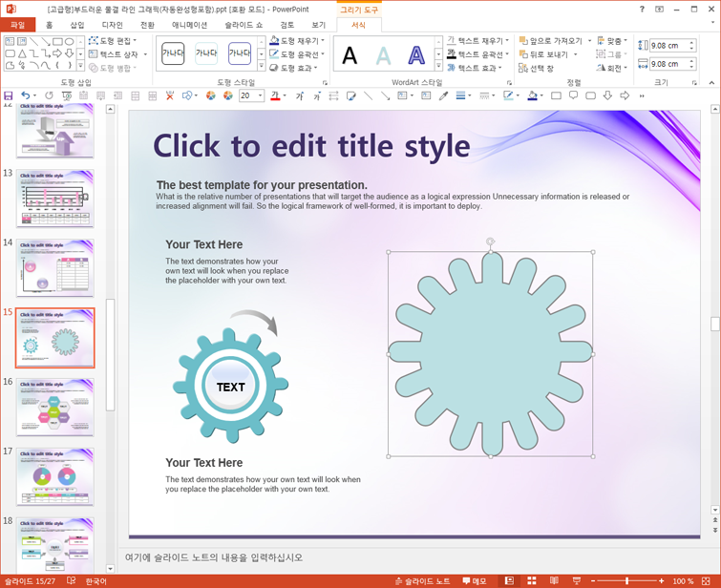Open the font size 20 dropdown

click(261, 95)
